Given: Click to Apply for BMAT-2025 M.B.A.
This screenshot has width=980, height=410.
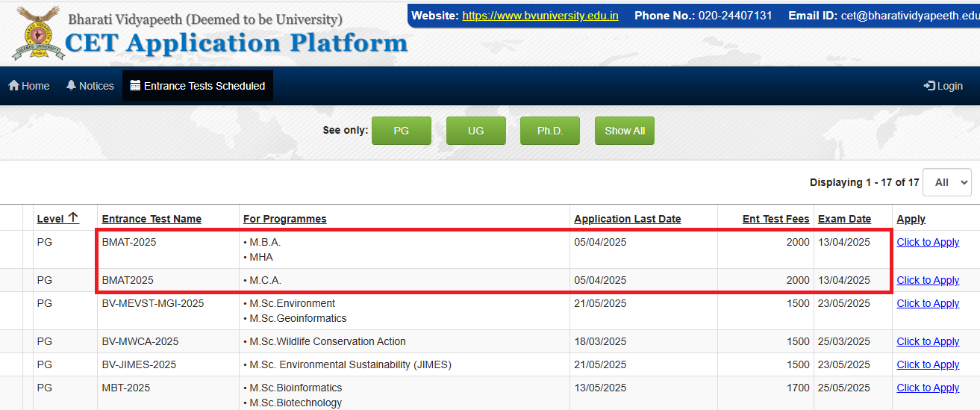Looking at the screenshot, I should tap(928, 242).
